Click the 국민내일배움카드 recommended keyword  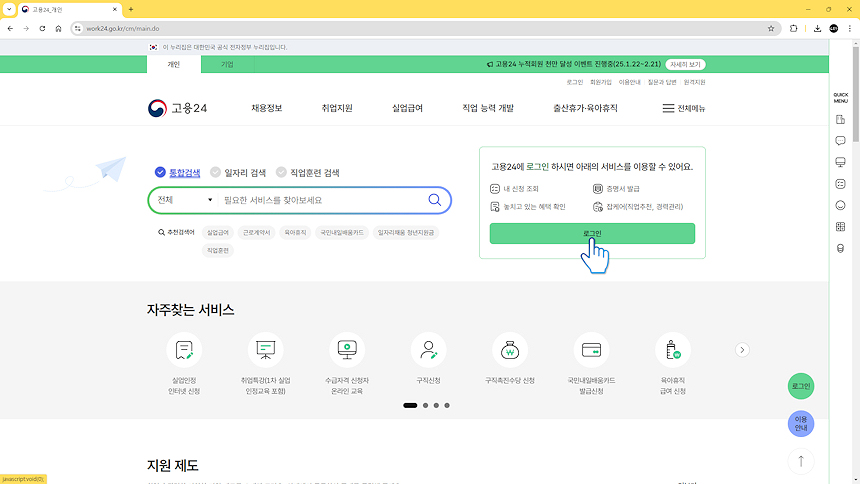coord(342,233)
